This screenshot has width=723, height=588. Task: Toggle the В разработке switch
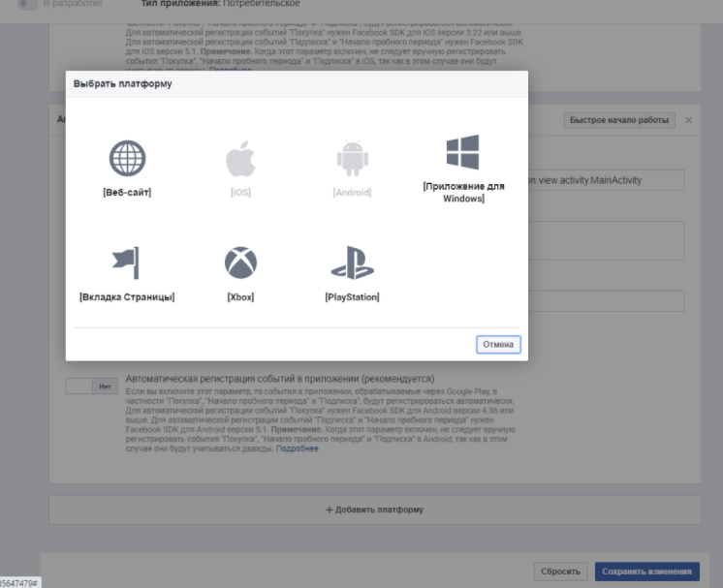point(27,4)
